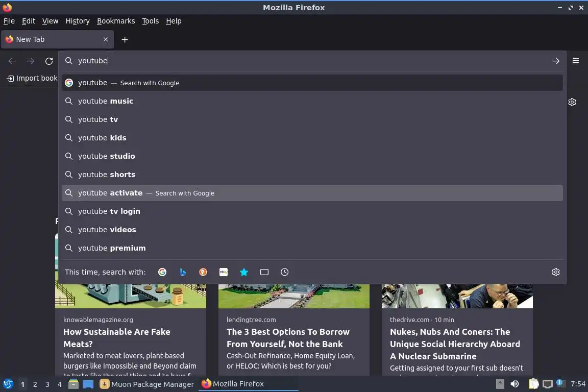Viewport: 588px width, 392px height.
Task: Pick the eBay search shortcut icon
Action: click(224, 272)
